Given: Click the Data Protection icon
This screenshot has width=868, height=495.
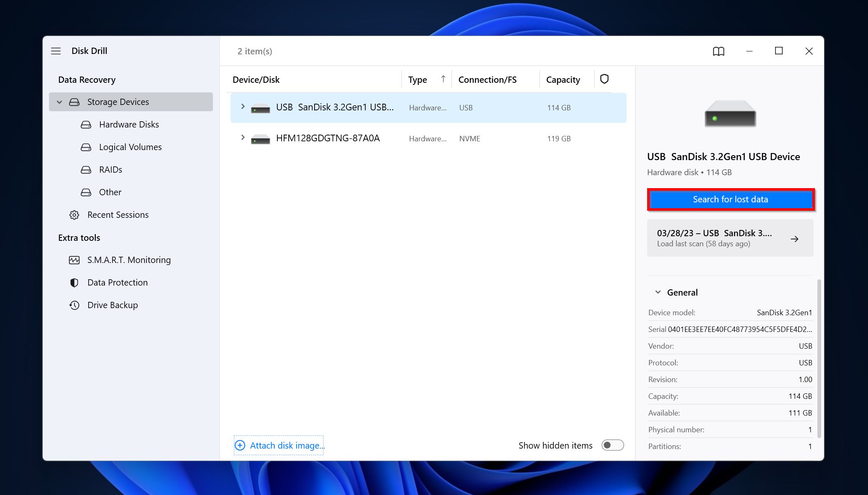Looking at the screenshot, I should click(73, 282).
